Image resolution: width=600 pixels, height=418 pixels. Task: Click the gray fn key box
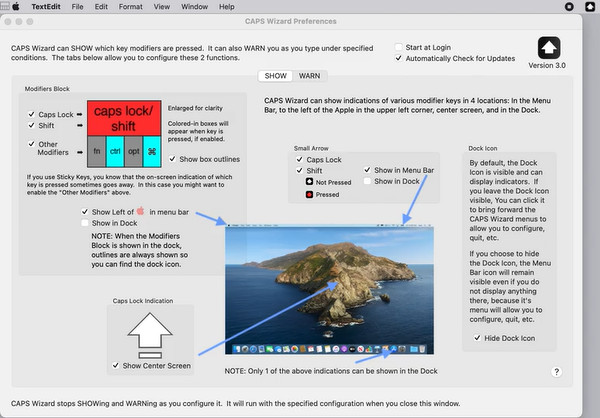click(x=96, y=152)
